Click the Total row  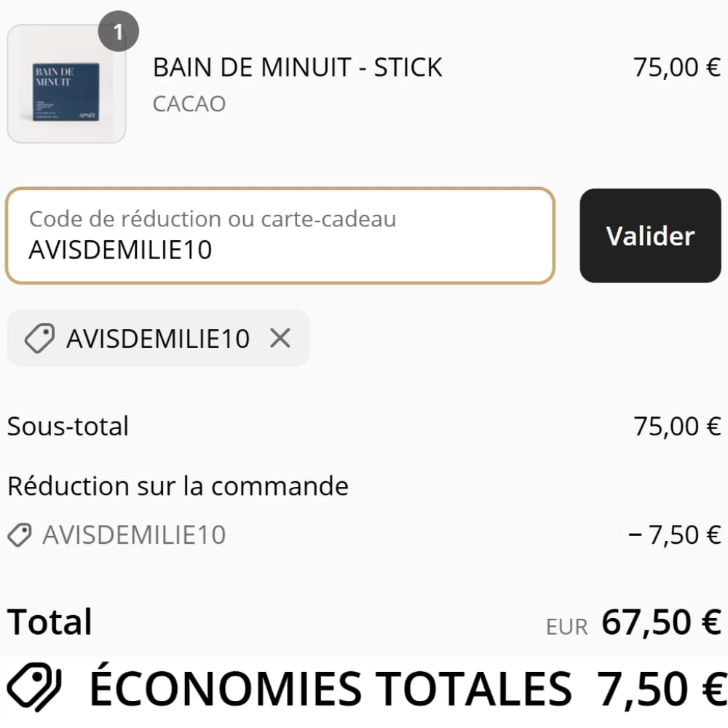point(48,621)
